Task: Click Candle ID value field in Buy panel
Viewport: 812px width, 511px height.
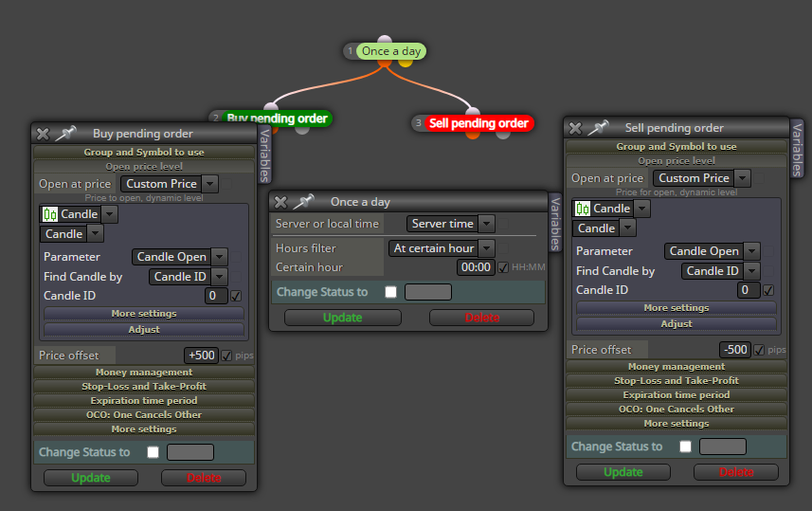Action: pyautogui.click(x=216, y=296)
